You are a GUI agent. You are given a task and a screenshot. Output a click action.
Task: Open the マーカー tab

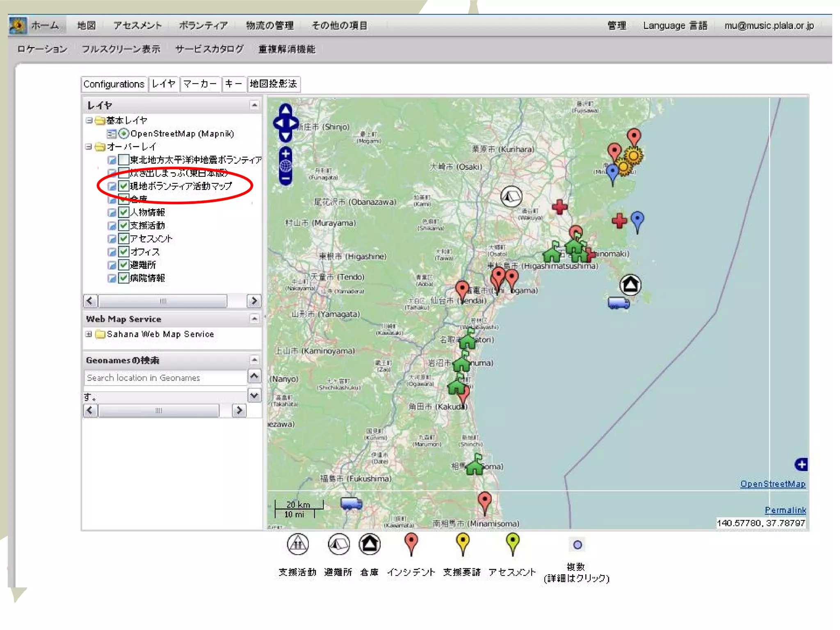coord(200,84)
